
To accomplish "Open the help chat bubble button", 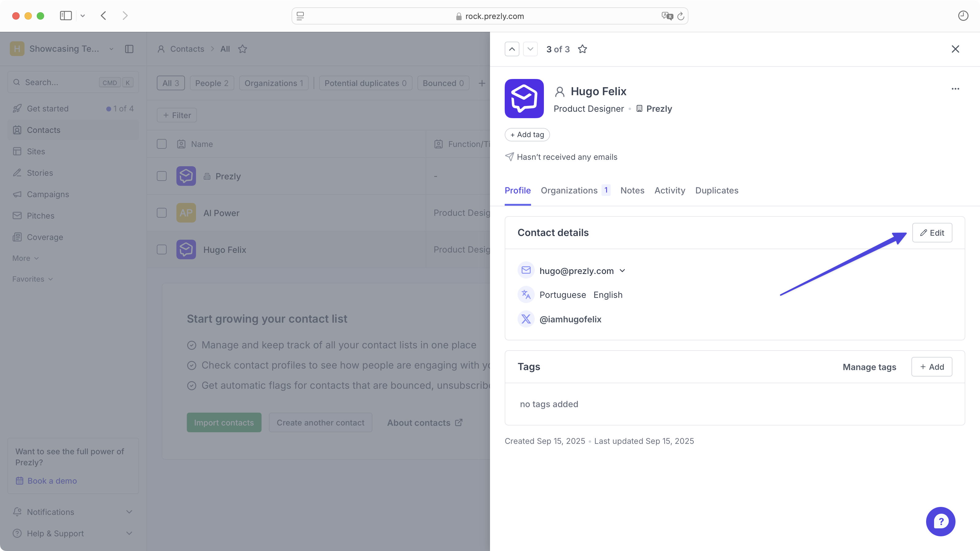I will (x=940, y=521).
